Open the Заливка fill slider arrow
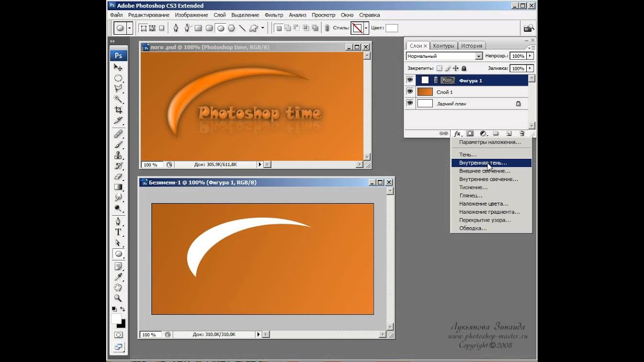644x362 pixels. click(x=530, y=68)
